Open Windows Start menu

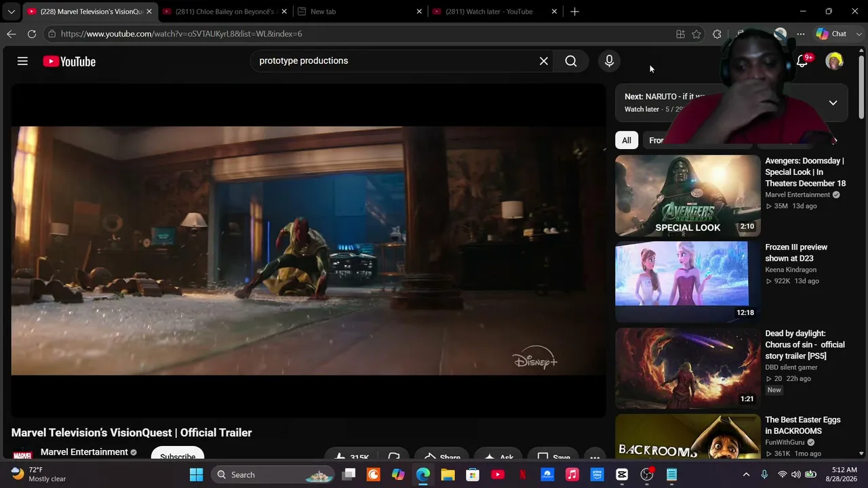pyautogui.click(x=196, y=474)
